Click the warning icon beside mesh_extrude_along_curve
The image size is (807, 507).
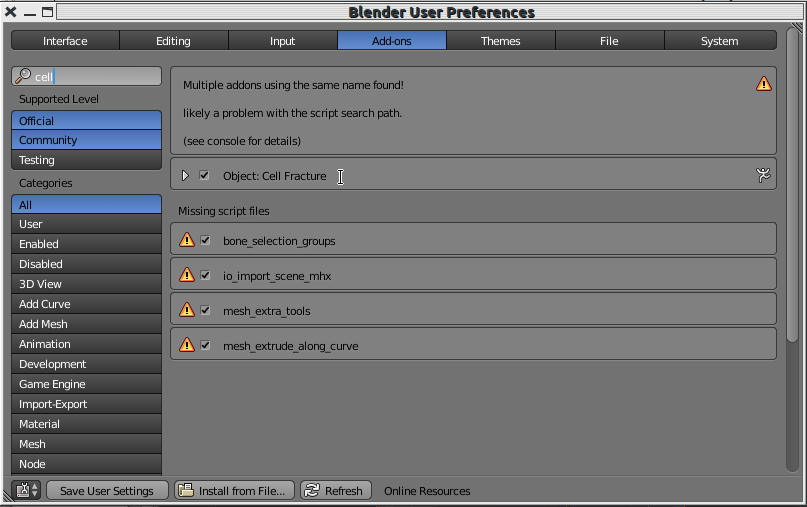[187, 345]
